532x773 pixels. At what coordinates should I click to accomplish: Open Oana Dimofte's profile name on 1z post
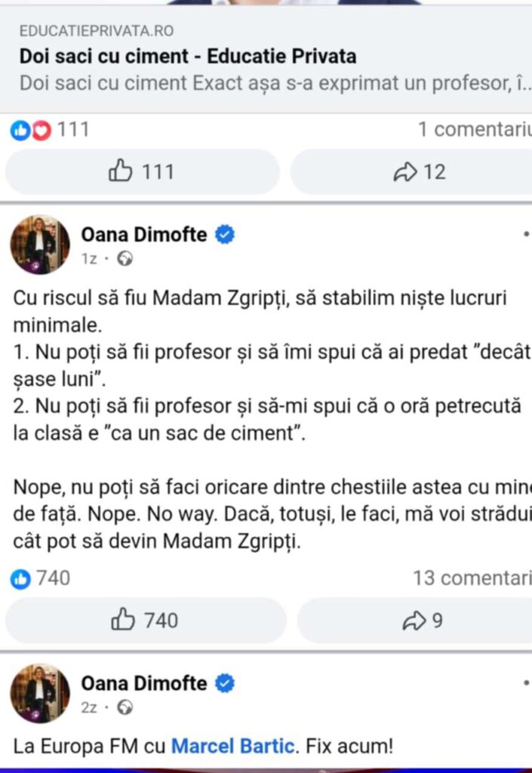(x=143, y=235)
